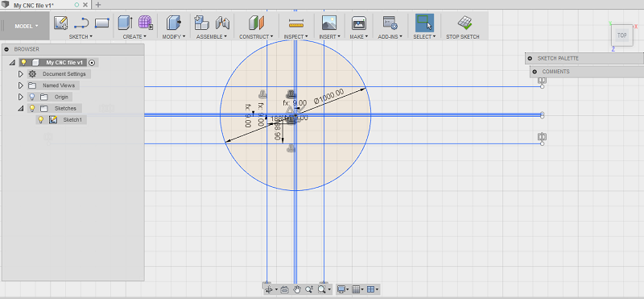Open a new design tab with plus
The height and width of the screenshot is (299, 644).
tap(98, 5)
